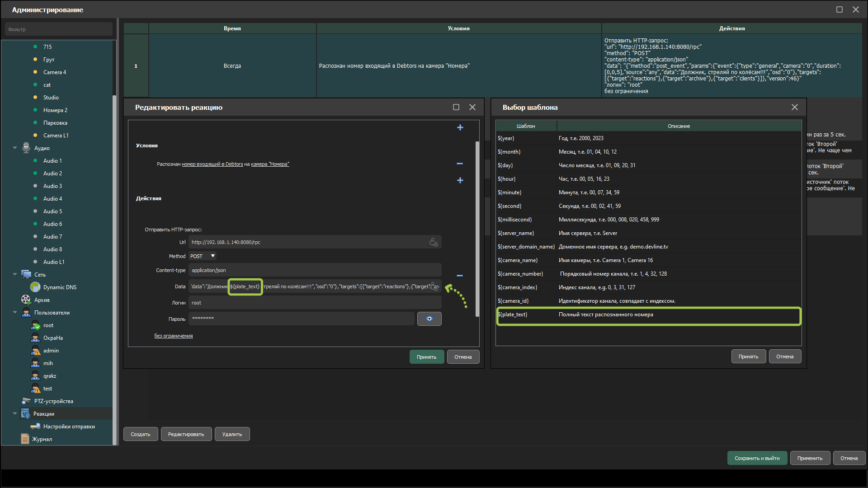Collapse the Пользователи tree section

point(15,313)
